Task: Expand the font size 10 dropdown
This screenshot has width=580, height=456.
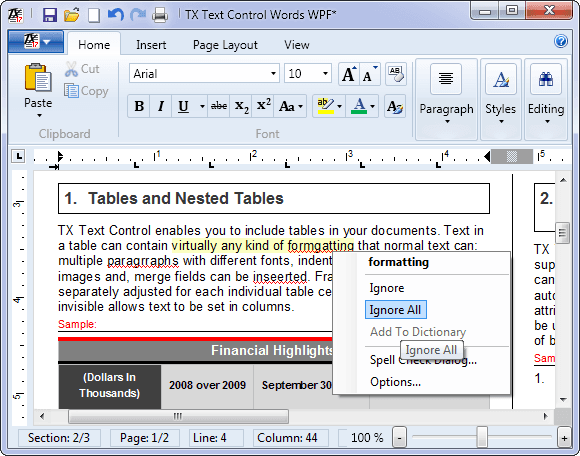Action: click(x=325, y=74)
